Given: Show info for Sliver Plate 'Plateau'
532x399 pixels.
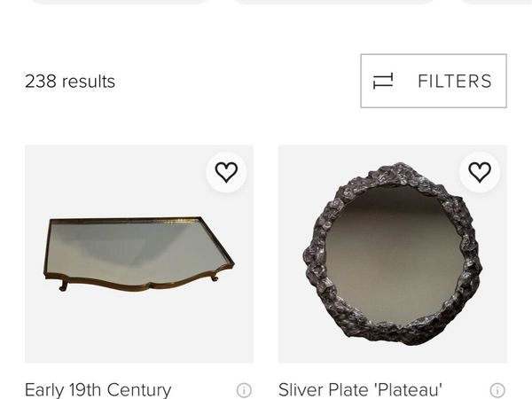Looking at the screenshot, I should tap(497, 390).
